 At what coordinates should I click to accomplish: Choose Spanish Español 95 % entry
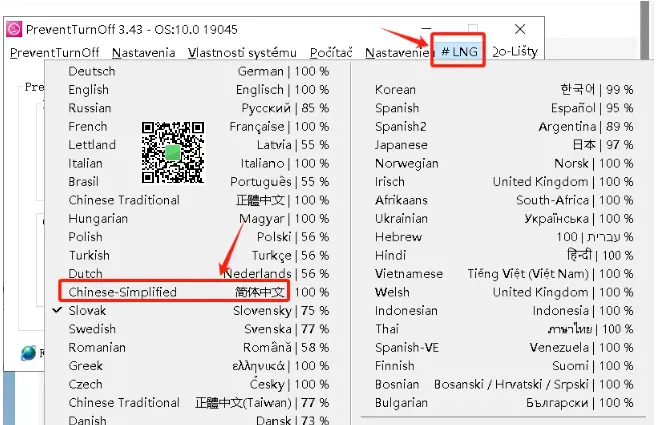point(504,108)
